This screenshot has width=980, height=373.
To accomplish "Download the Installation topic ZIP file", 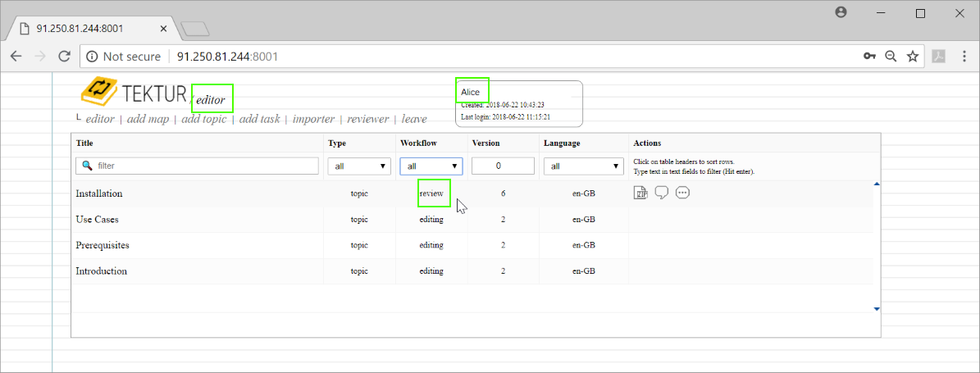I will click(x=640, y=193).
